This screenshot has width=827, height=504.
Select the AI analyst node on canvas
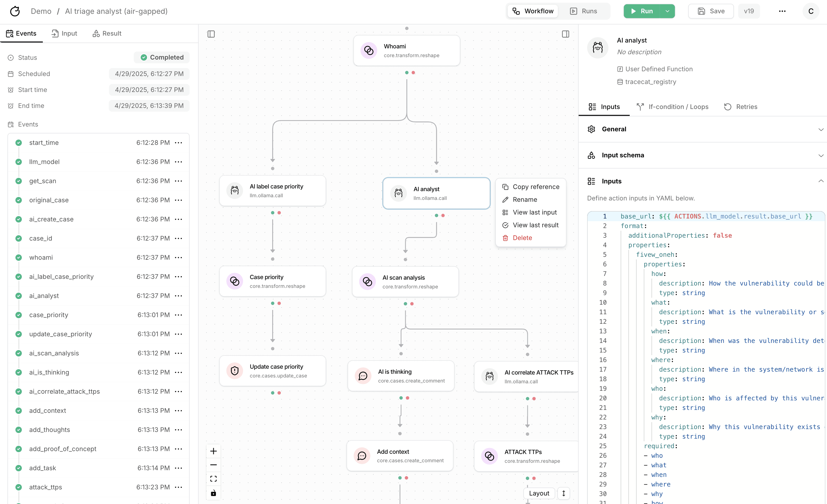point(436,193)
